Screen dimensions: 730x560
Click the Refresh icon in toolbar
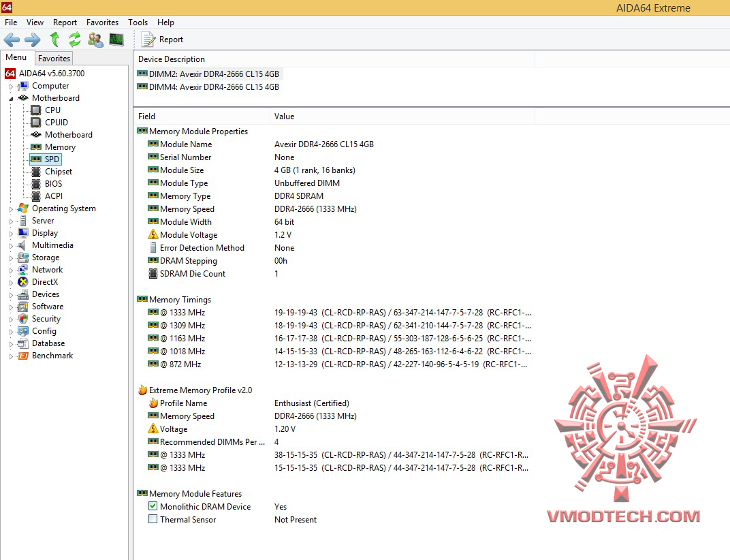point(74,40)
